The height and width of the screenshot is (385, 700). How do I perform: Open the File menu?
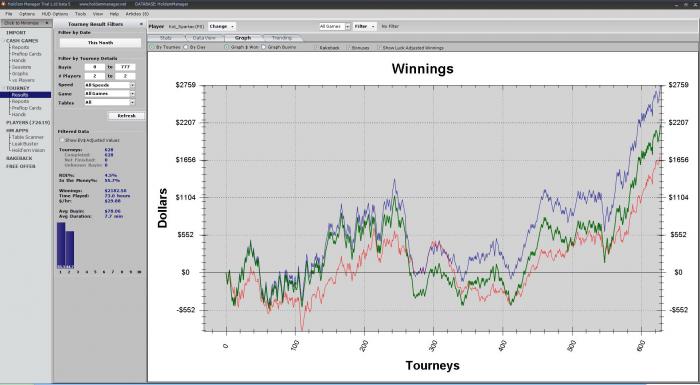[9, 14]
